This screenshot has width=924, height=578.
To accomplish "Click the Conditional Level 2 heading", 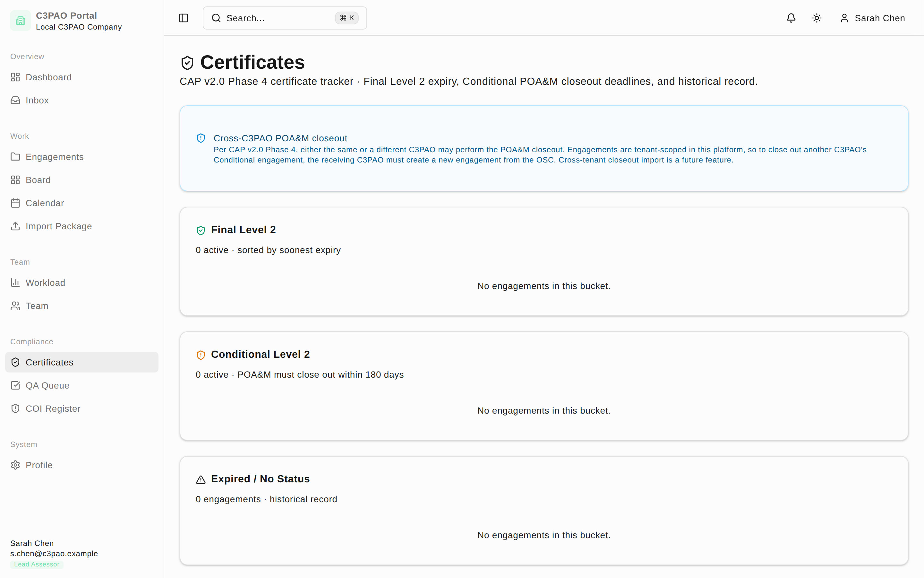I will 261,355.
